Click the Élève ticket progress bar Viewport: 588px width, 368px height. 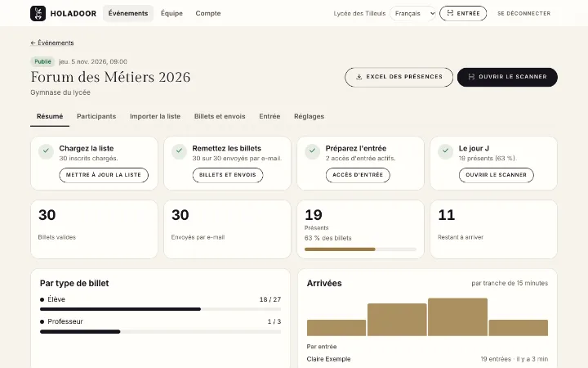tap(161, 309)
